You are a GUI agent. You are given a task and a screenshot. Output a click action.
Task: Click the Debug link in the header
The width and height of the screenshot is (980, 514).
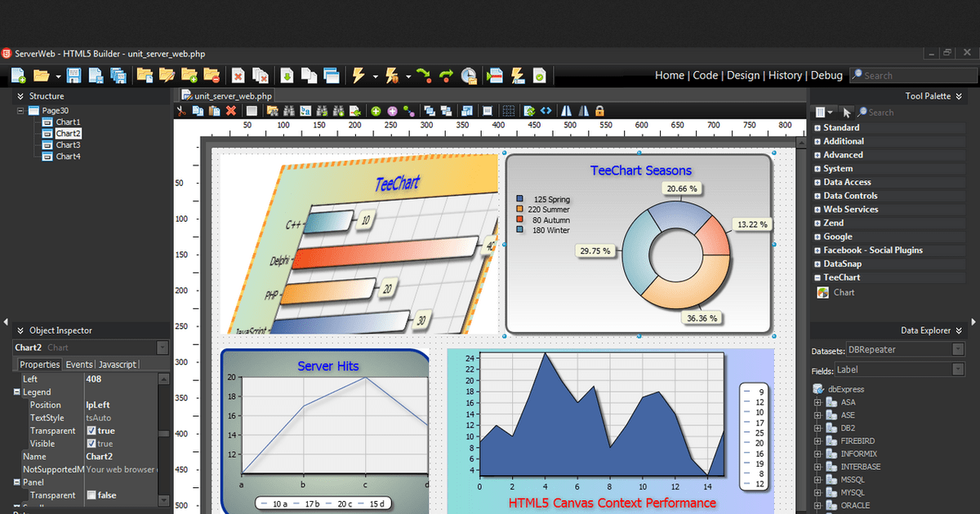click(x=826, y=74)
